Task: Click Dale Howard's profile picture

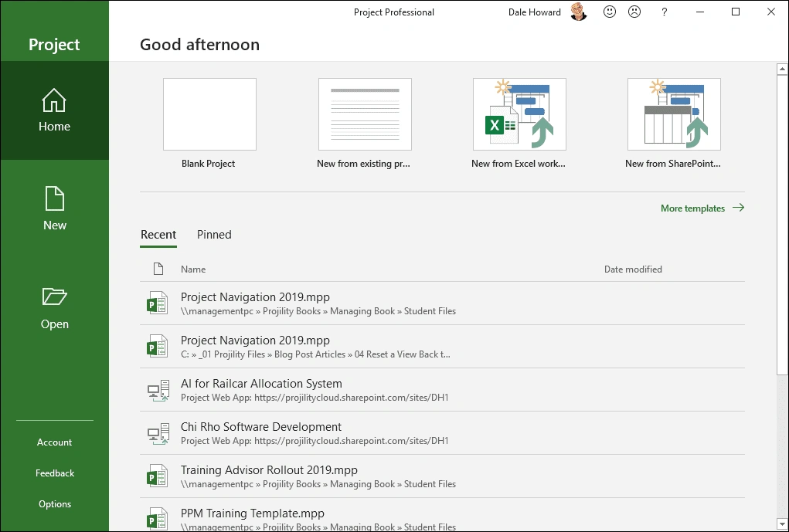Action: click(579, 12)
